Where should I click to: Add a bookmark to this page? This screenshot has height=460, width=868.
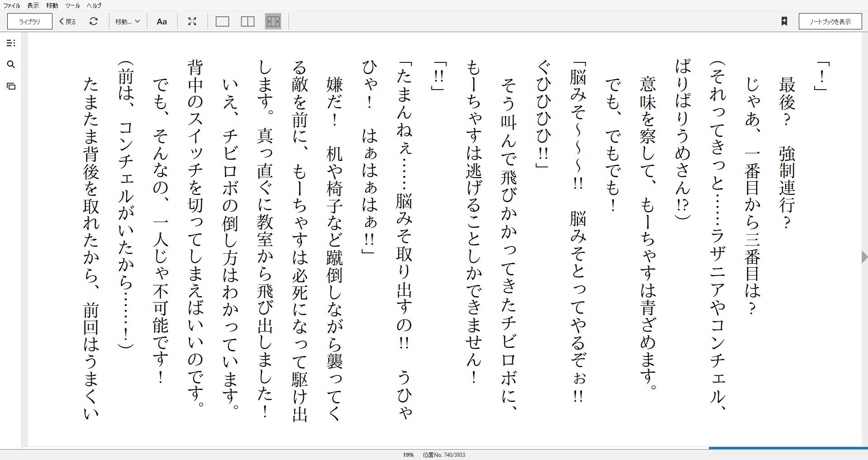pos(784,21)
